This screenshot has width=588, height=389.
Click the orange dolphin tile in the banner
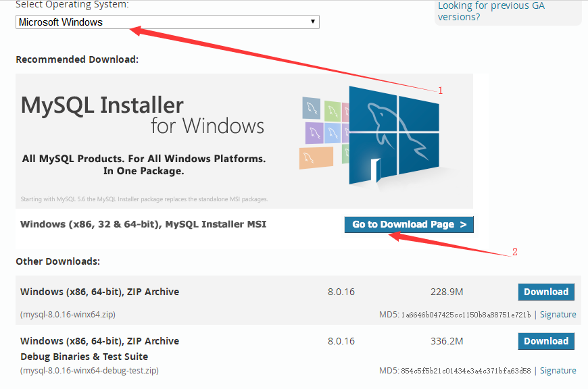coord(316,158)
